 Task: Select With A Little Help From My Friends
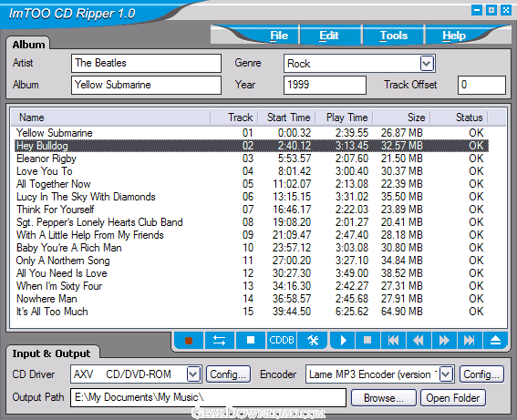pos(252,235)
